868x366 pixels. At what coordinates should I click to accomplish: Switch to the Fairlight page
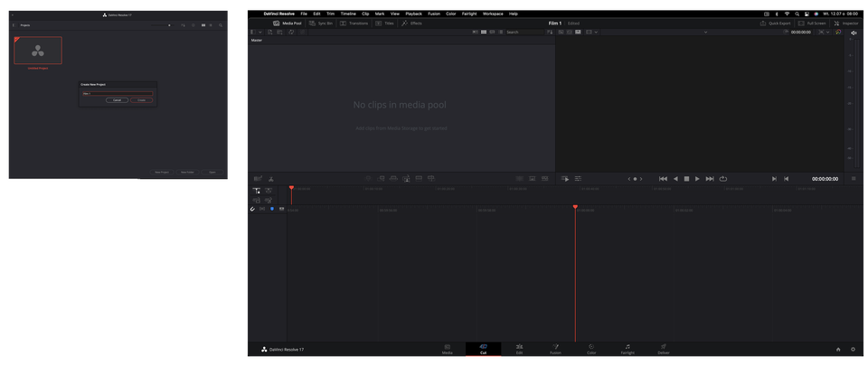tap(627, 349)
